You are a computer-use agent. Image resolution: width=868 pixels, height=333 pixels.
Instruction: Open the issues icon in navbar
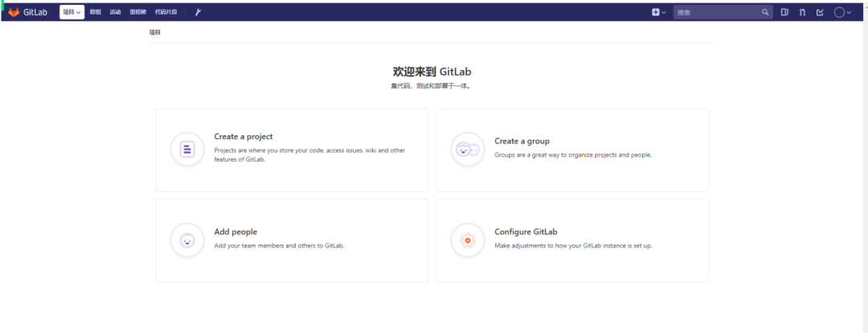click(x=784, y=12)
